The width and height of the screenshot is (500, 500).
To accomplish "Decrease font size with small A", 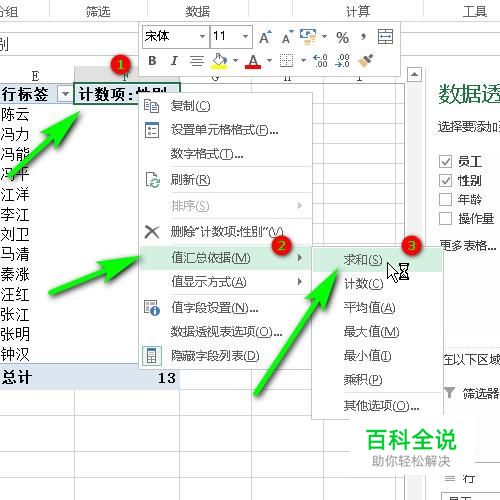I will point(287,37).
